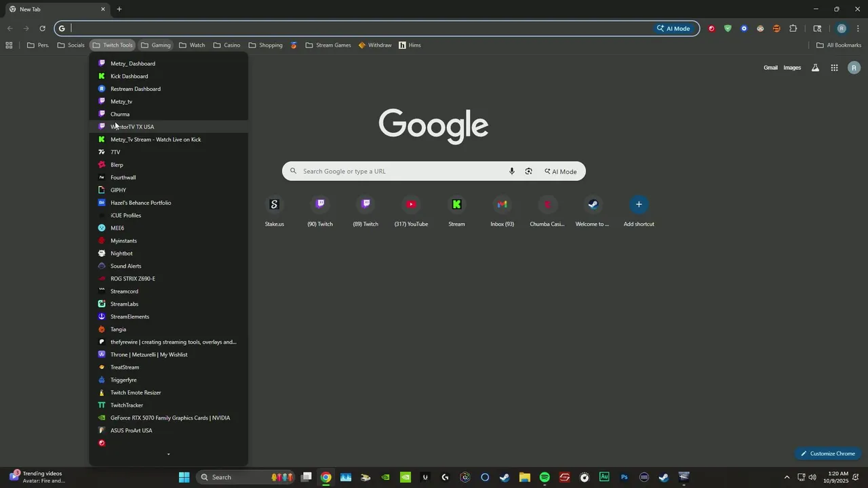Open the Chrome three-dot menu
Image resolution: width=868 pixels, height=488 pixels.
point(858,28)
